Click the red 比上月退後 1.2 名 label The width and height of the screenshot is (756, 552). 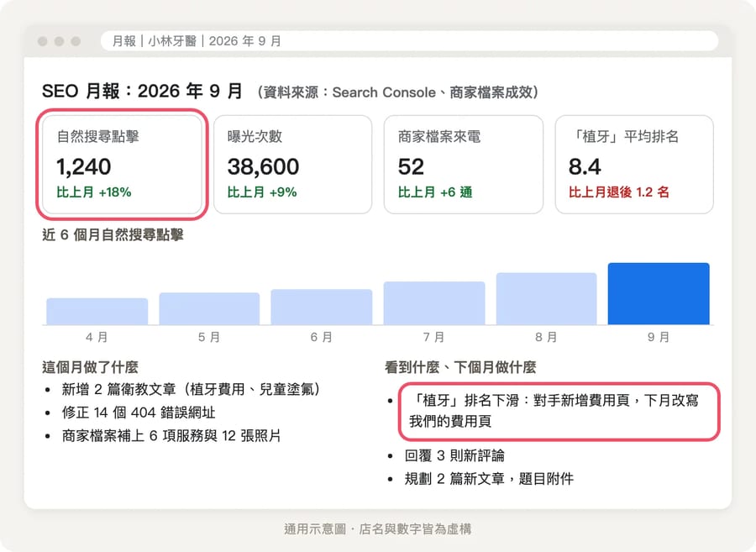[x=619, y=192]
